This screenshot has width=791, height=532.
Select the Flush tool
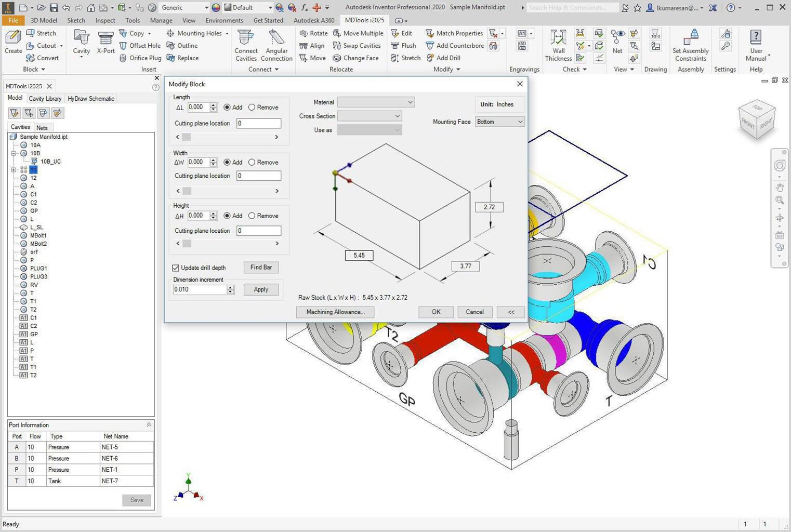pos(403,46)
